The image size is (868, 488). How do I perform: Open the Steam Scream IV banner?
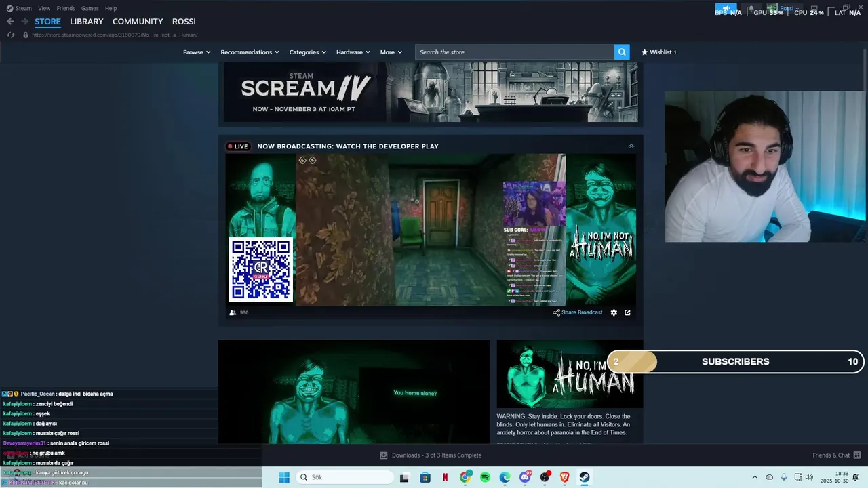[x=431, y=92]
